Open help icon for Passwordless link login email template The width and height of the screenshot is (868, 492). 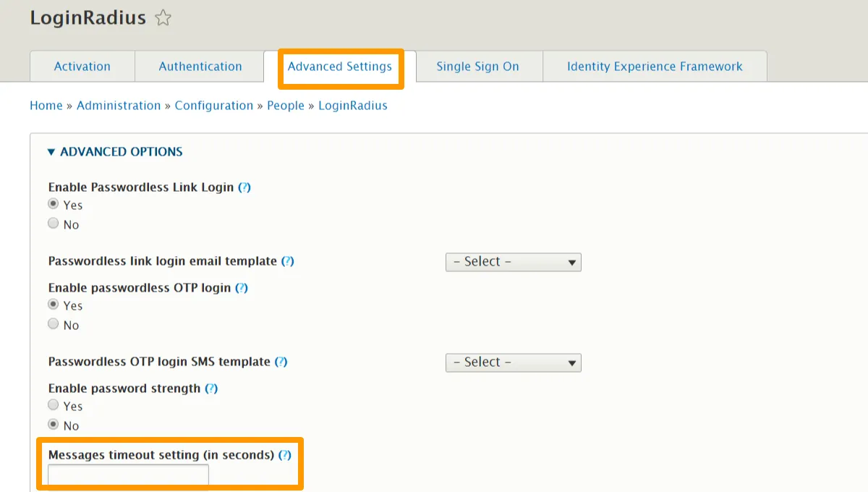(x=288, y=261)
